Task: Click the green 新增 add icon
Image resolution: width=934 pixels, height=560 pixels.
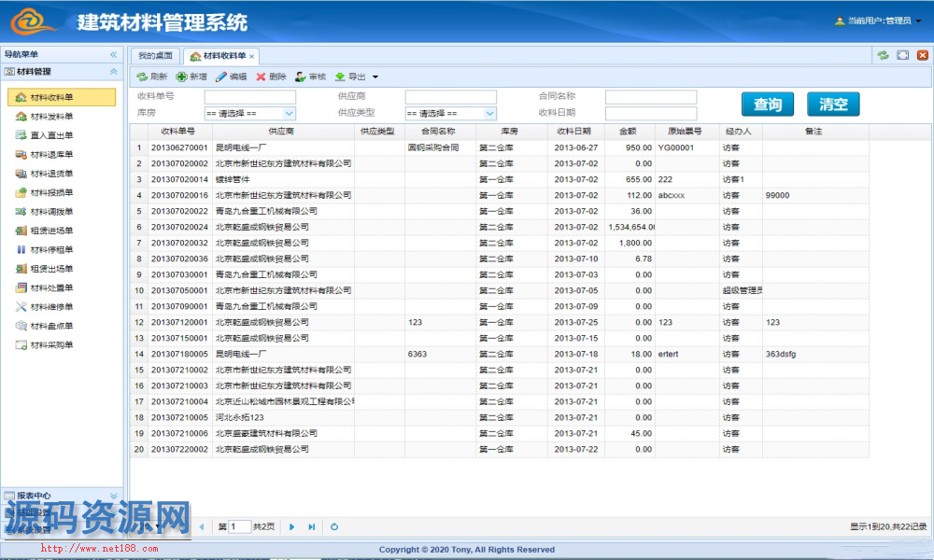Action: tap(181, 77)
